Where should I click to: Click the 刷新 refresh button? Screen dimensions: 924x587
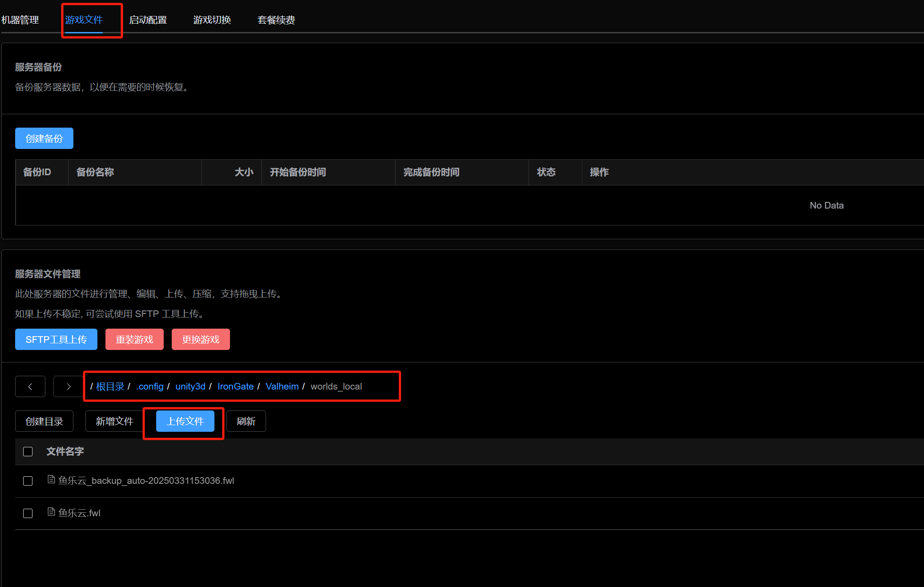(246, 421)
